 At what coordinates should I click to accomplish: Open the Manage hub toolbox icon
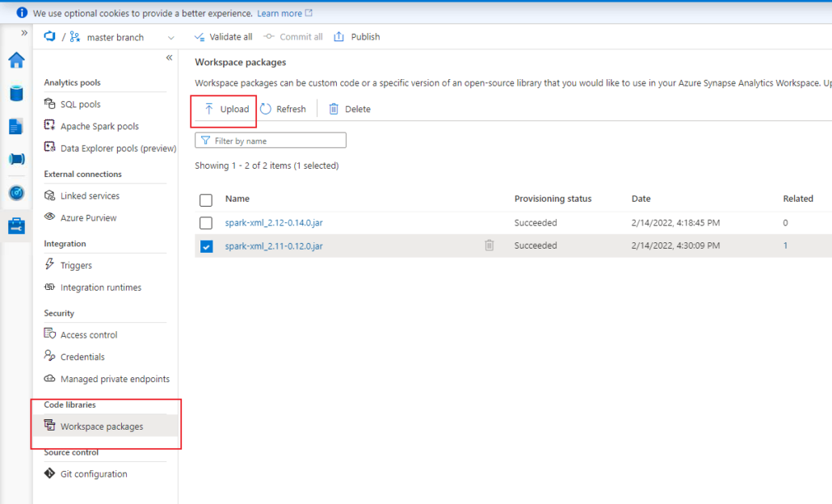[16, 226]
